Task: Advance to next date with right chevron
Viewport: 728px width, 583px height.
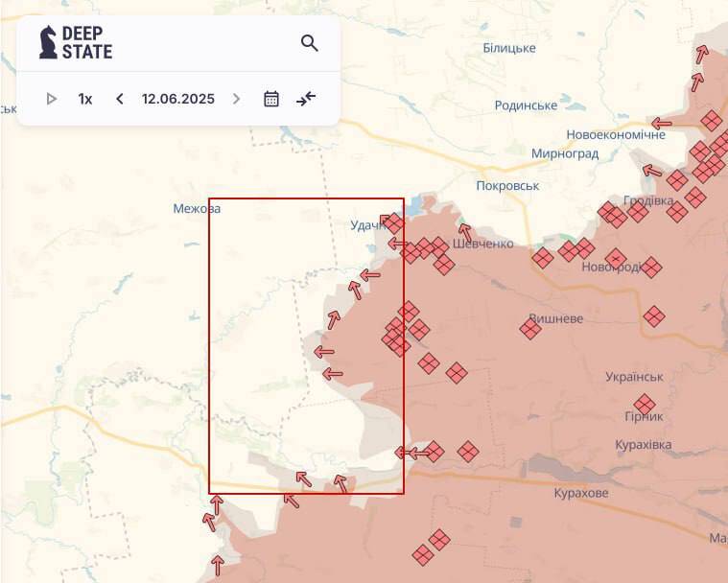Action: pos(236,99)
